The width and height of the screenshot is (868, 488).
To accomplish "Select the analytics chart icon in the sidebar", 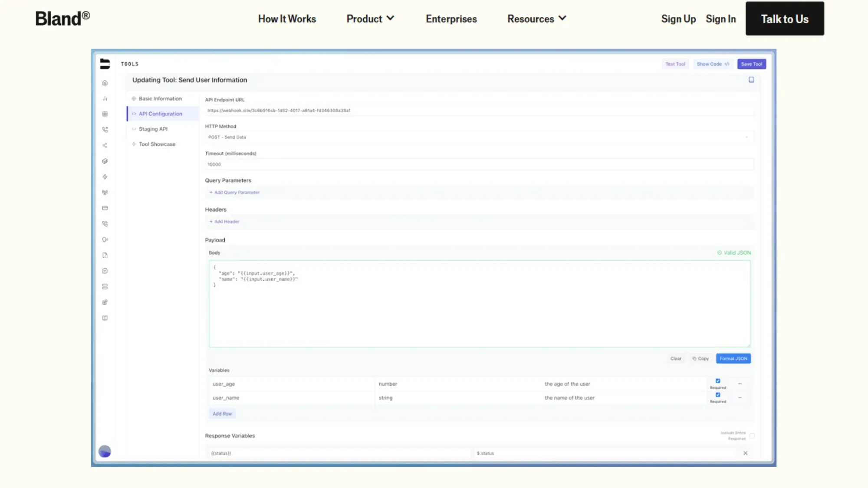I will click(105, 98).
